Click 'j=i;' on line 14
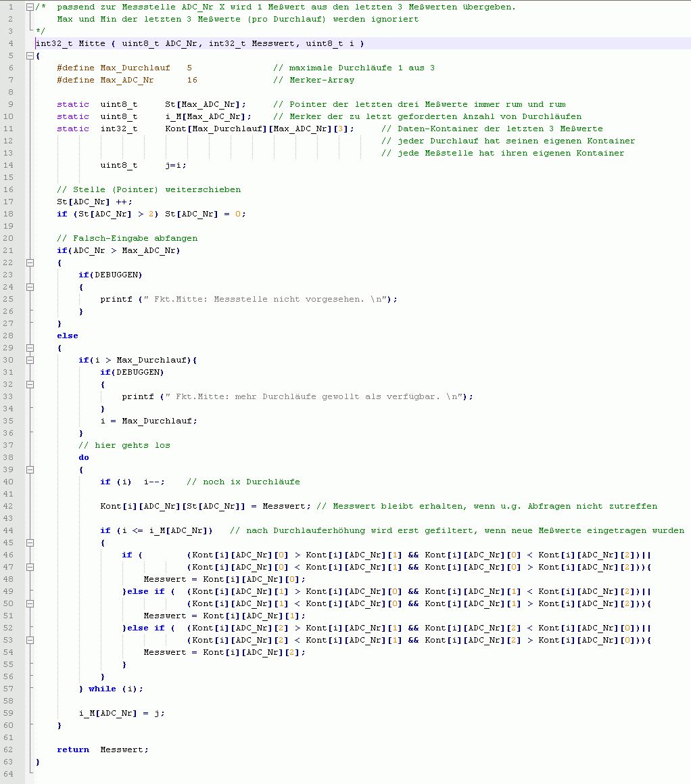691x784 pixels. pyautogui.click(x=175, y=166)
